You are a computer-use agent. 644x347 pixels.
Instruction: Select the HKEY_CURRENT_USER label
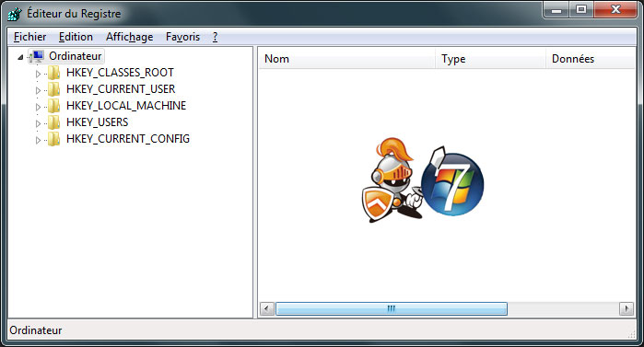pos(121,89)
